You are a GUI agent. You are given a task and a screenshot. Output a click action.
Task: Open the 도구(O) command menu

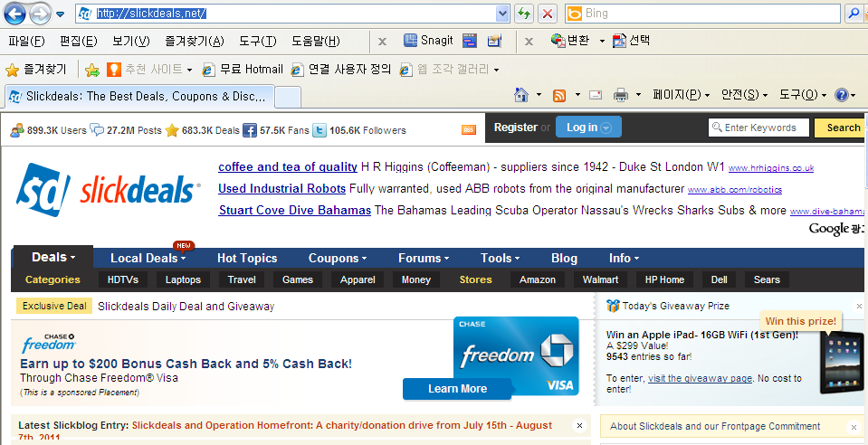(x=803, y=95)
